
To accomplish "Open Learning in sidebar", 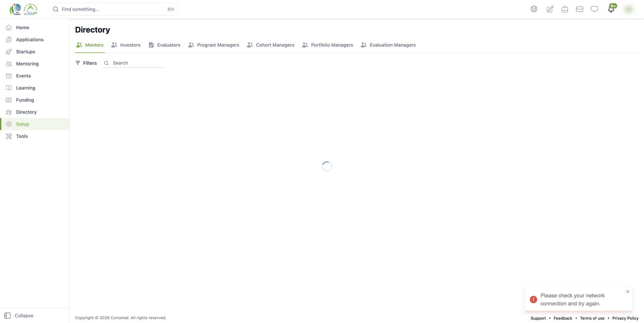I will point(35,88).
